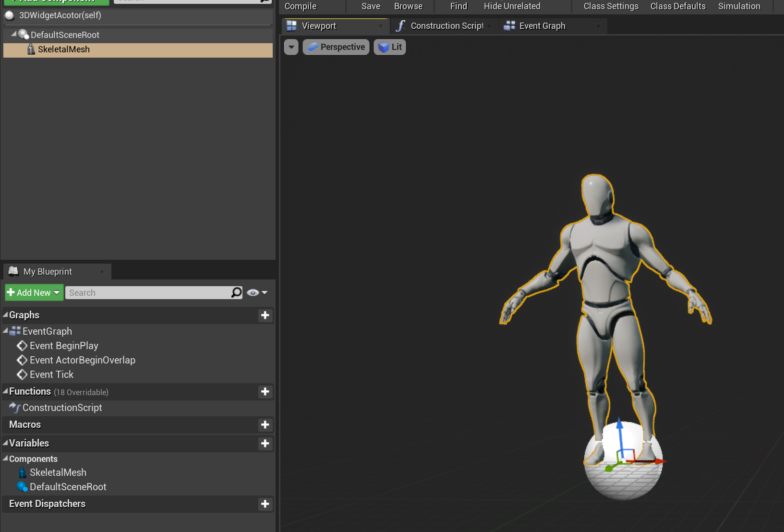Click the plus icon beside Variables
The width and height of the screenshot is (784, 532).
click(x=265, y=444)
